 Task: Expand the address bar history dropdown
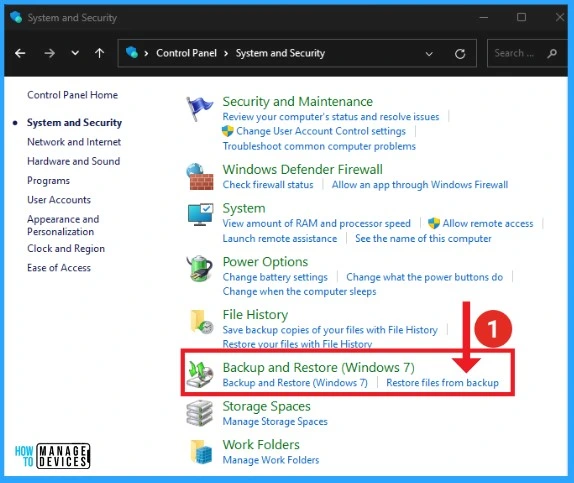(429, 54)
